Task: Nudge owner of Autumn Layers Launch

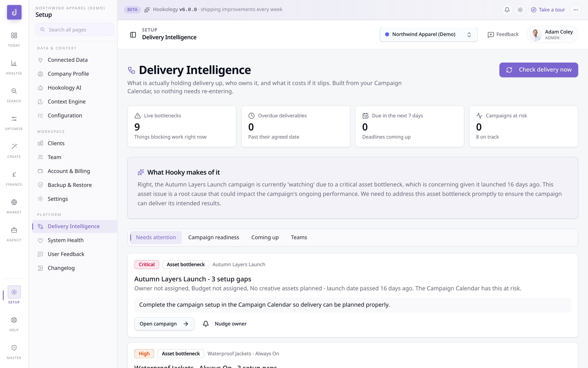Action: tap(225, 324)
